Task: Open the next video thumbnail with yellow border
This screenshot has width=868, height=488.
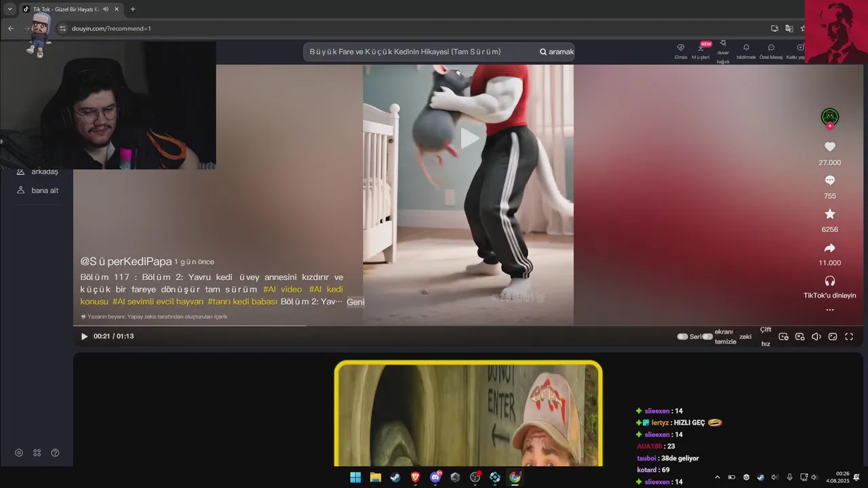Action: (468, 413)
